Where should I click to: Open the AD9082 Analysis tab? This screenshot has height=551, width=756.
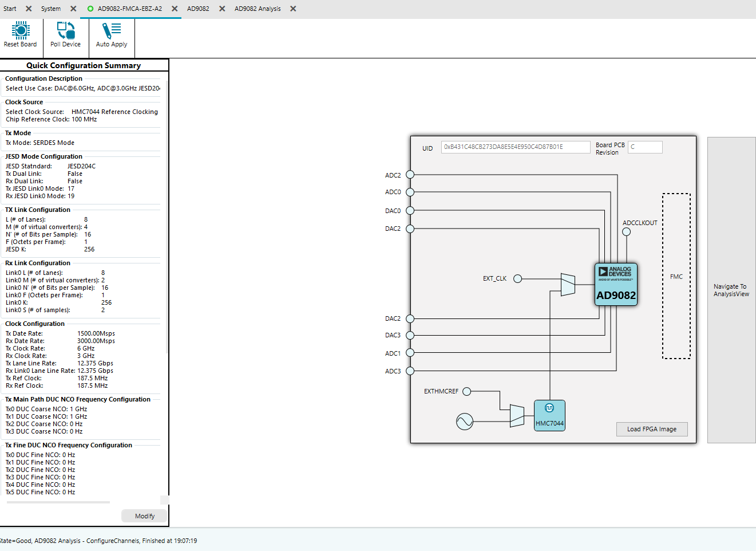click(x=258, y=9)
